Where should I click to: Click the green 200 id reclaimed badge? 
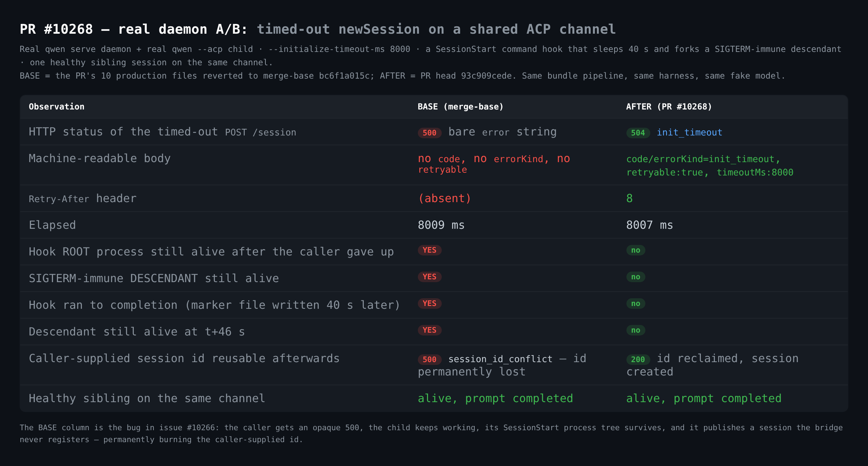pyautogui.click(x=638, y=359)
